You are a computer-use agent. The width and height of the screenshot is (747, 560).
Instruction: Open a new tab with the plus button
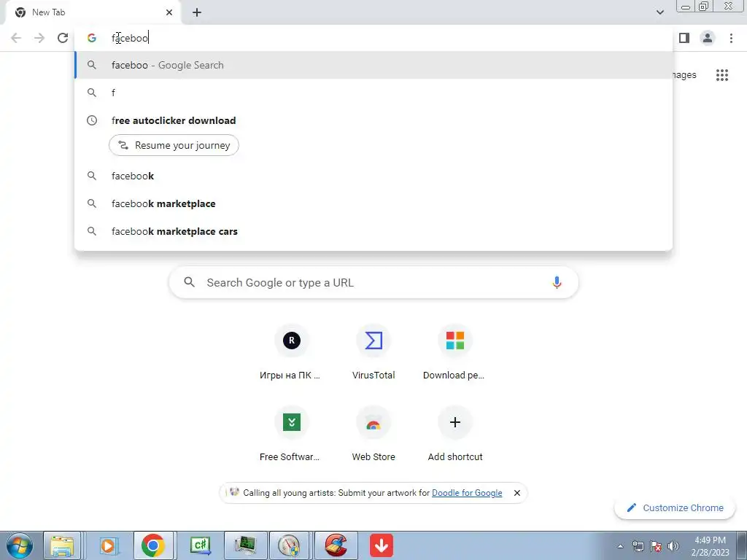197,12
